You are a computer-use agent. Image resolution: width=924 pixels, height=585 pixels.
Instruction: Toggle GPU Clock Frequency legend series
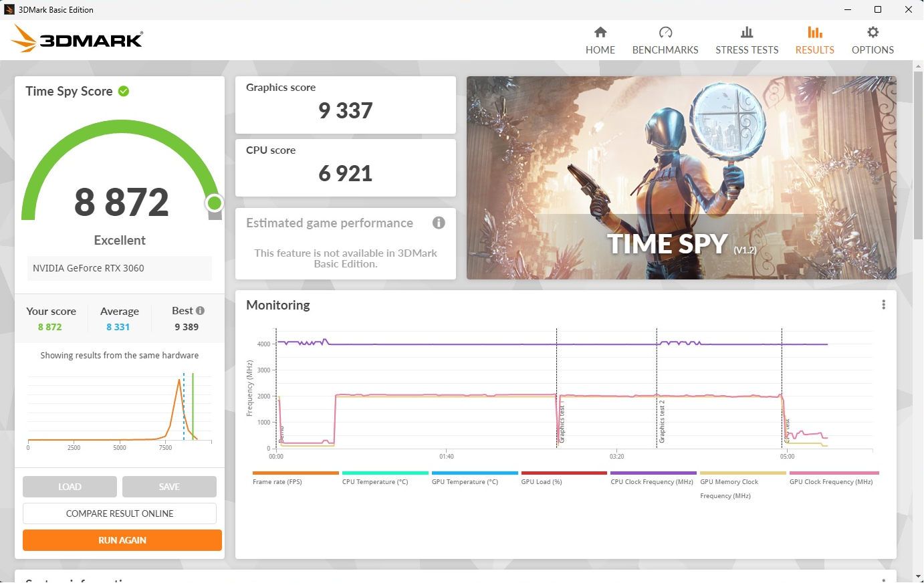tap(834, 477)
